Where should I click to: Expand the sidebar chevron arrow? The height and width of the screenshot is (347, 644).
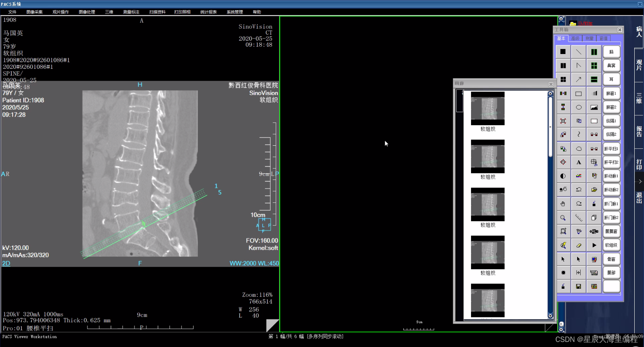(640, 181)
